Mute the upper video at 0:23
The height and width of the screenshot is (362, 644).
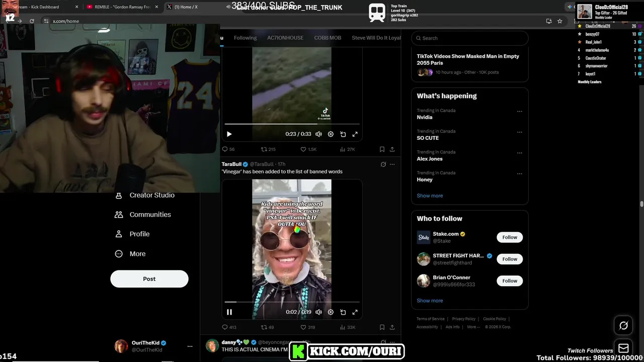point(318,134)
